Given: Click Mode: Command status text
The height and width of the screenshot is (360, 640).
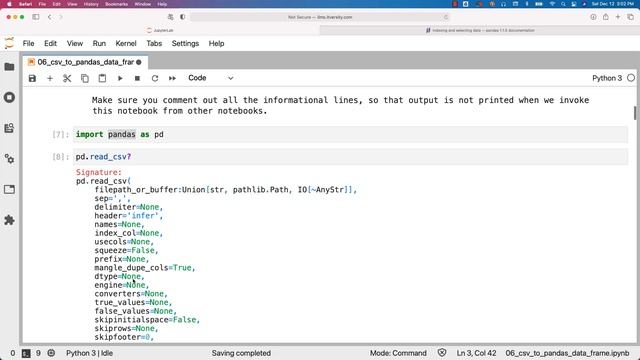Looking at the screenshot, I should pyautogui.click(x=398, y=353).
